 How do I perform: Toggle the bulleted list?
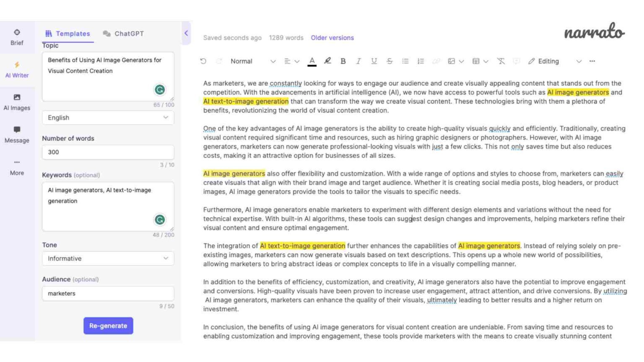pyautogui.click(x=405, y=61)
